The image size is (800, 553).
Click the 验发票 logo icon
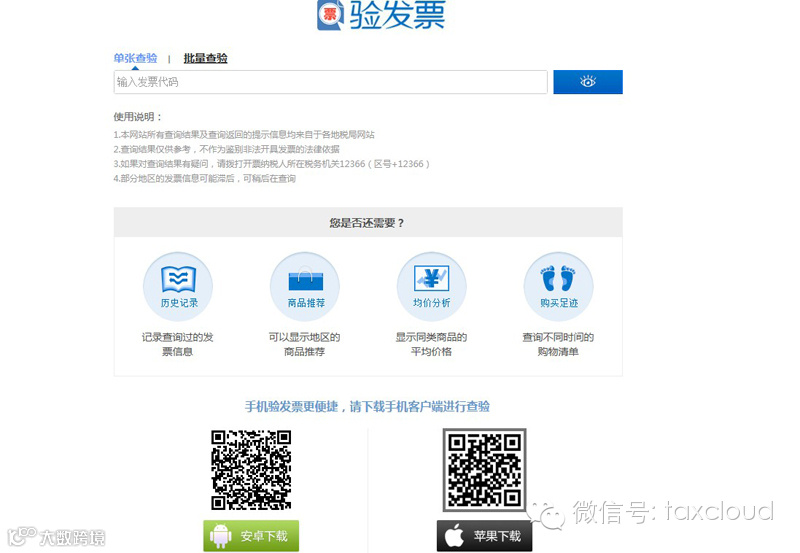[x=331, y=14]
